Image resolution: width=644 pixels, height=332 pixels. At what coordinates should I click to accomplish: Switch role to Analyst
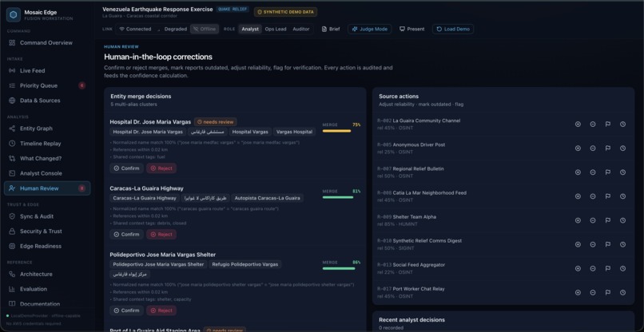pos(250,30)
